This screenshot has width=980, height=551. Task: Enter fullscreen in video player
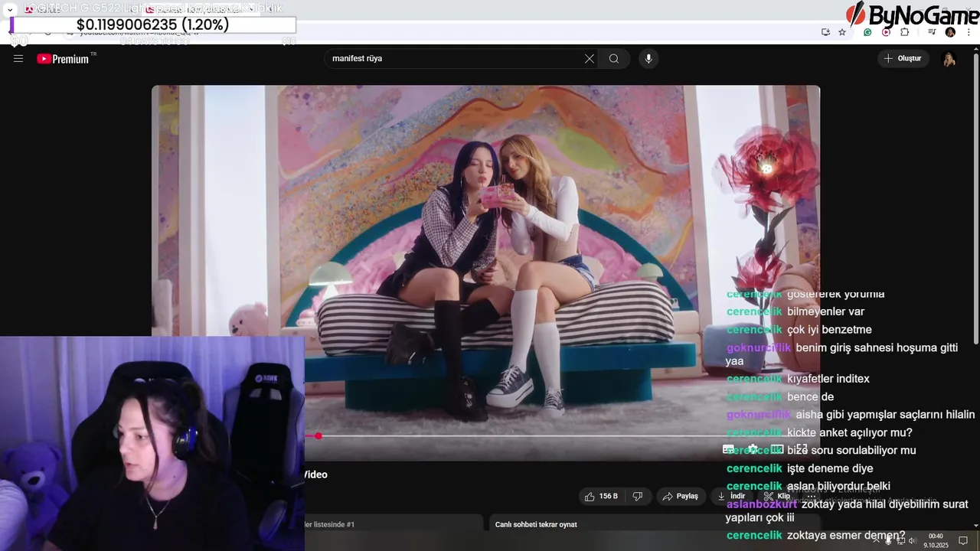click(802, 449)
